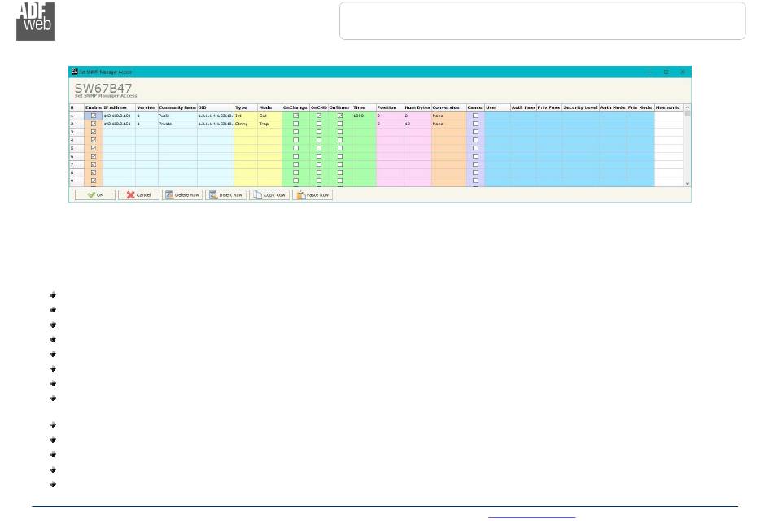This screenshot has width=773, height=532.
Task: Check the Cancel column checkbox in row 2
Action: pos(476,124)
